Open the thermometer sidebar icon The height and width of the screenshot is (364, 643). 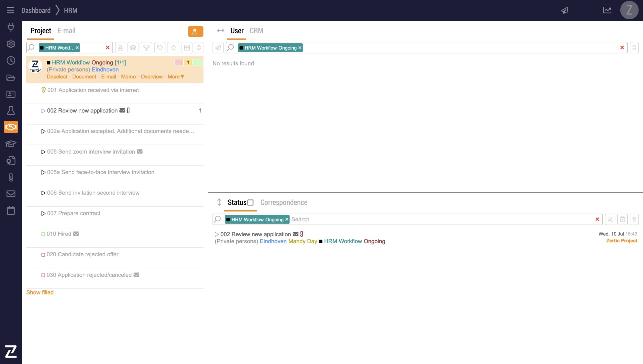pyautogui.click(x=11, y=177)
